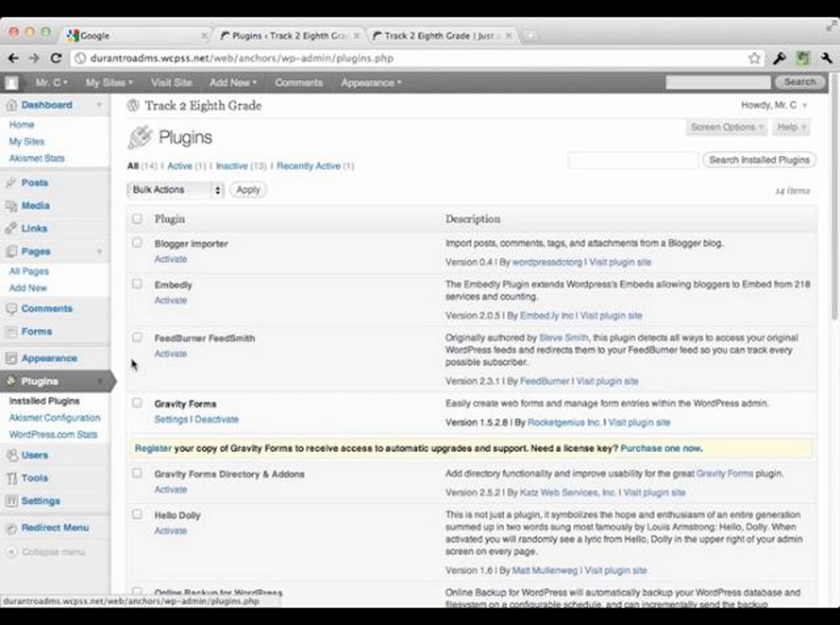Click the Redirect Menu icon

tap(12, 528)
